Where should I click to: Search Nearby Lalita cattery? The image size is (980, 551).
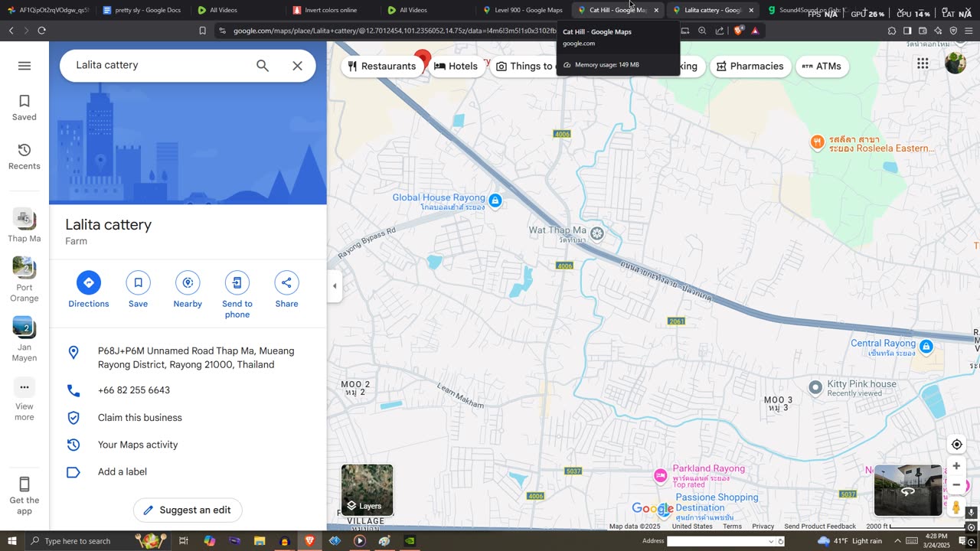188,289
